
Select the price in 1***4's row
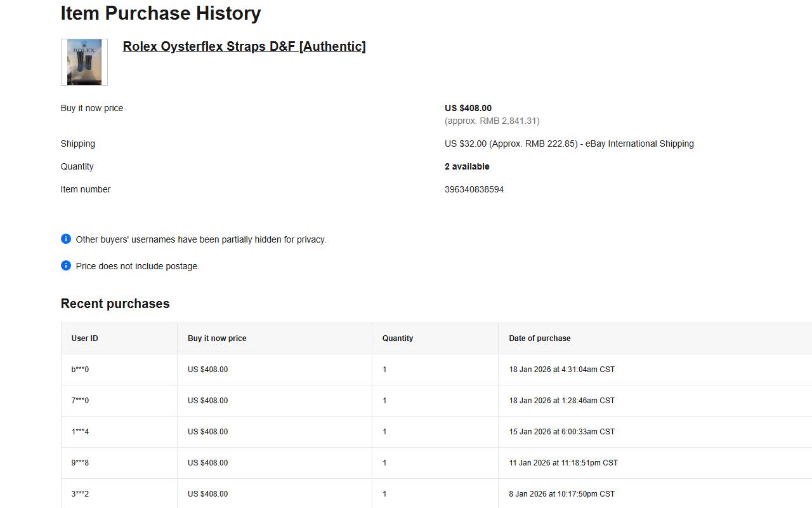tap(207, 432)
